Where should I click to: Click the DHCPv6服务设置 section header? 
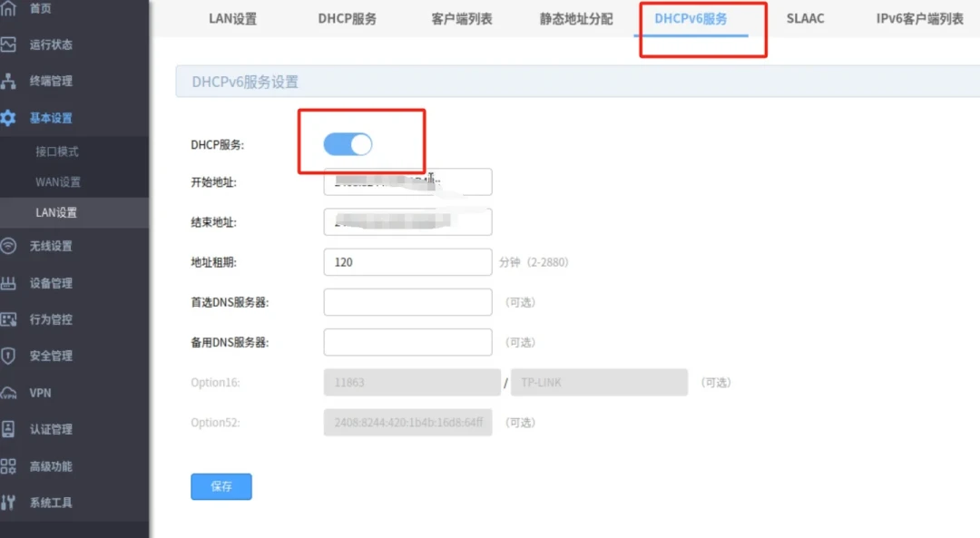[x=577, y=82]
